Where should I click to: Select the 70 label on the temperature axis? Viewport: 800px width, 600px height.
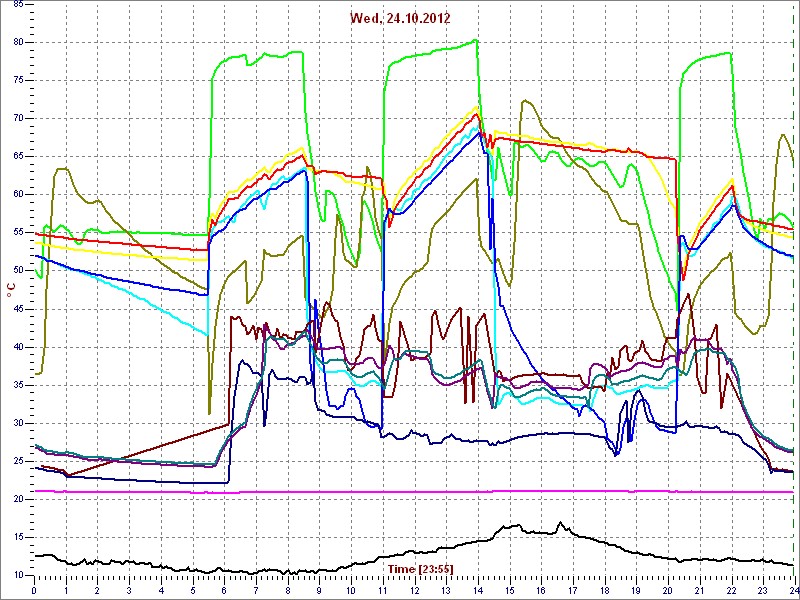[x=17, y=118]
